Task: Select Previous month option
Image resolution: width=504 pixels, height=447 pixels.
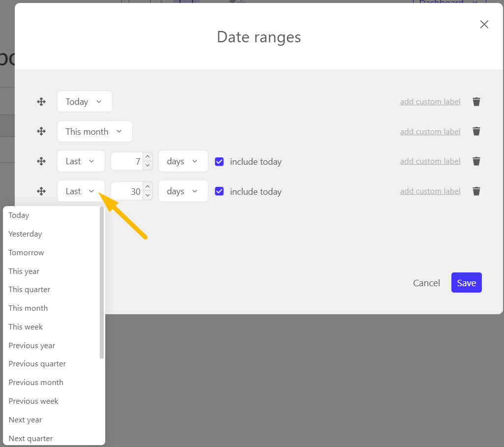Action: click(52, 383)
